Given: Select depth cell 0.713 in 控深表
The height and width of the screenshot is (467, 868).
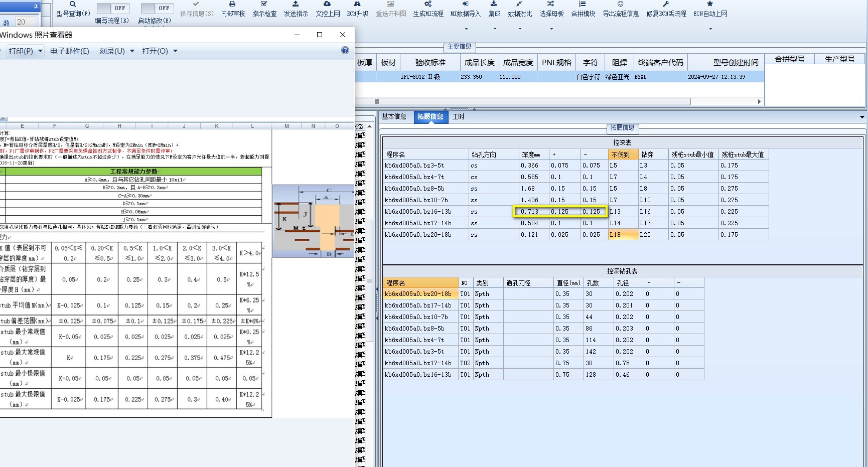Looking at the screenshot, I should coord(533,212).
